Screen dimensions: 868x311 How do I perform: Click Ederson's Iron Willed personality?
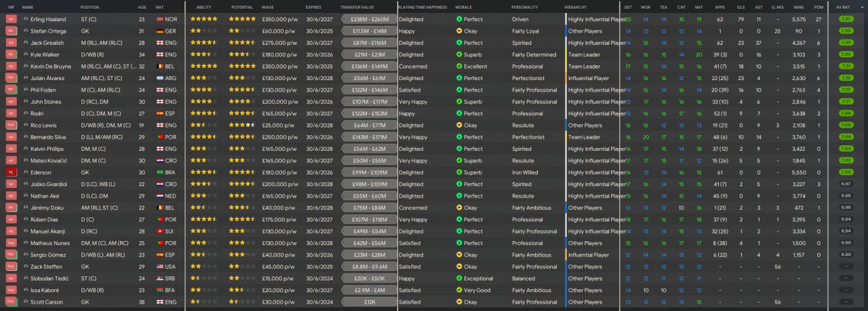(x=526, y=172)
